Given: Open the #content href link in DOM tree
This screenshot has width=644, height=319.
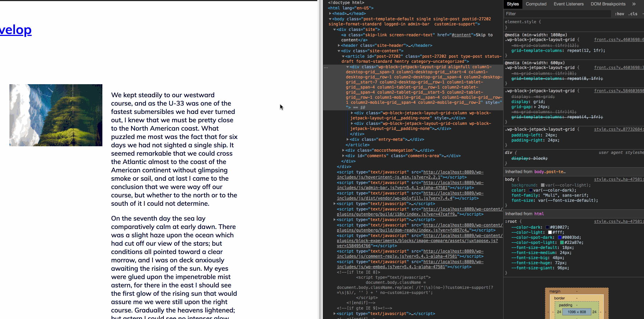Looking at the screenshot, I should [x=461, y=35].
